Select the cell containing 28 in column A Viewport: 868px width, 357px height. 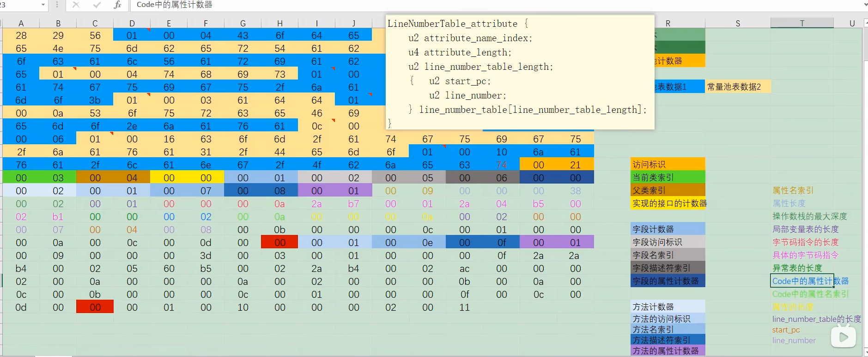point(21,35)
